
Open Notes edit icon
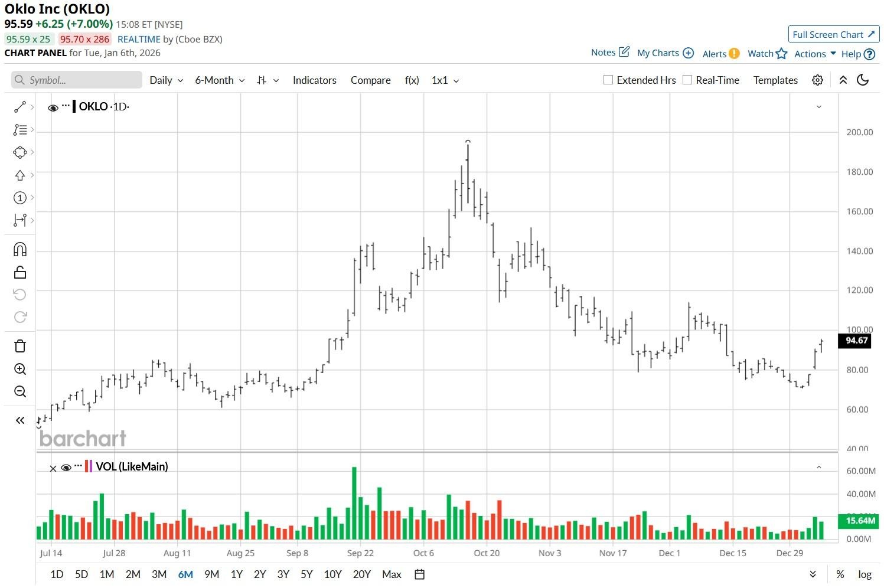click(624, 52)
